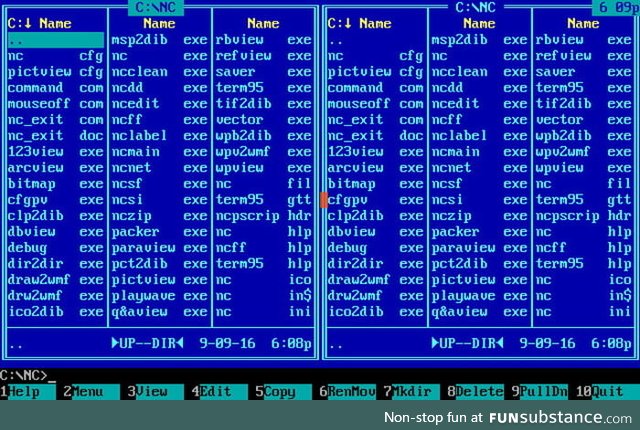Select 'playwave exe' in the left panel
This screenshot has height=430, width=640.
pos(160,296)
